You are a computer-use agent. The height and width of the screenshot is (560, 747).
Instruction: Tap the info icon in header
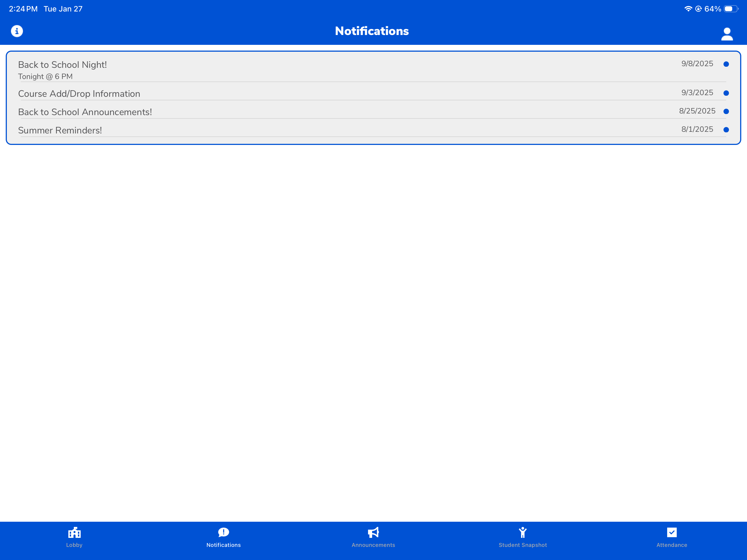(x=17, y=31)
